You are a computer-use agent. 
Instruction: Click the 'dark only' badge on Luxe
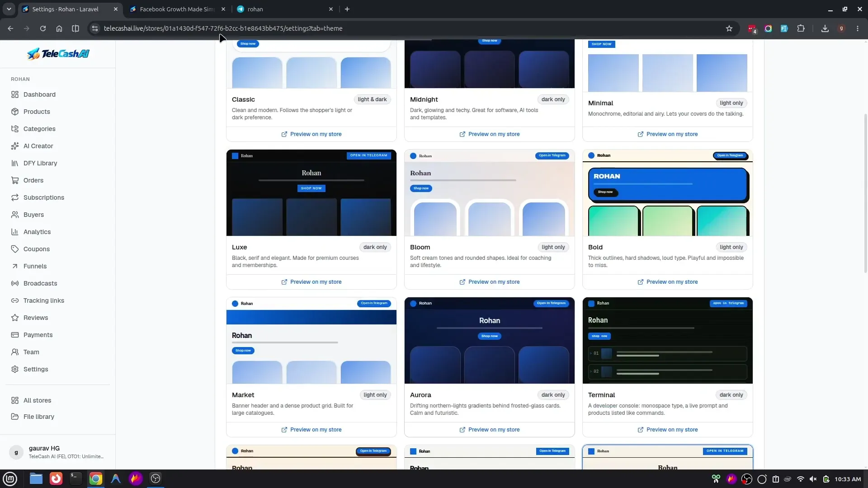tap(375, 247)
